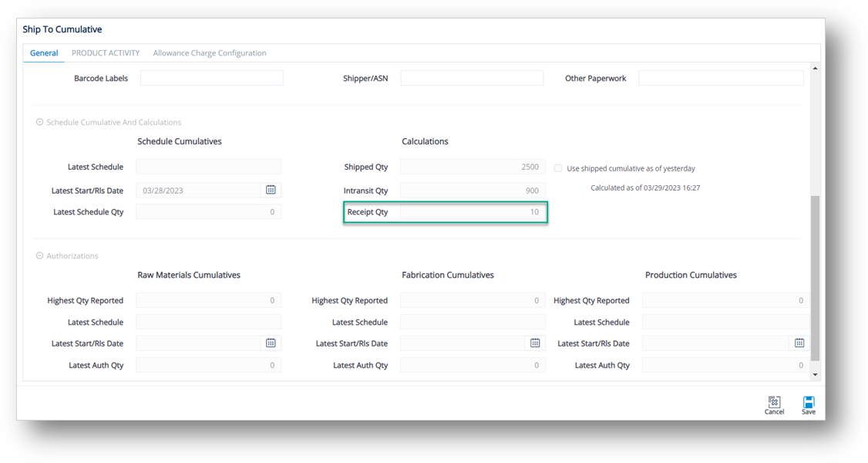Enable Use shipped cumulative as of yesterday
Image resolution: width=868 pixels, height=463 pixels.
558,168
